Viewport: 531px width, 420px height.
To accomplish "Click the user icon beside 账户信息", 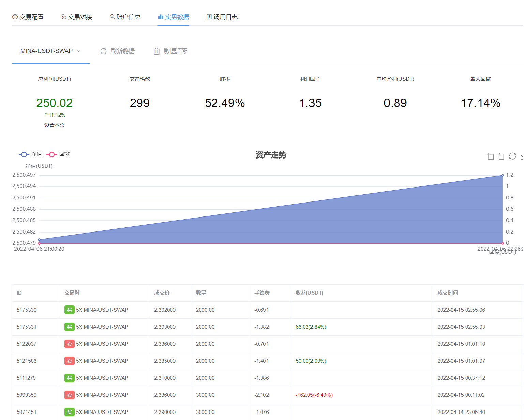I will point(112,17).
